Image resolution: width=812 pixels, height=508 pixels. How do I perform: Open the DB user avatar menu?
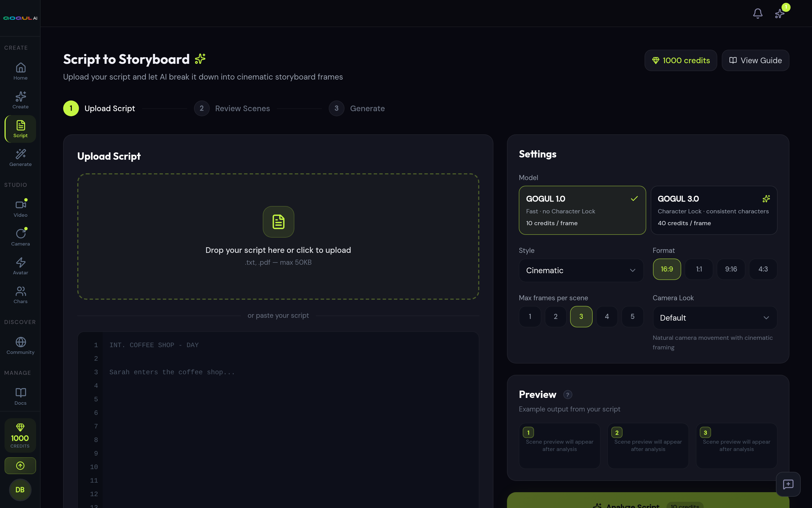coord(20,490)
